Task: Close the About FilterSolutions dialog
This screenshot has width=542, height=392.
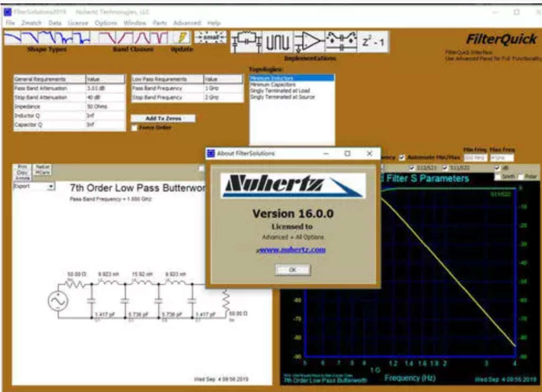Action: 369,153
